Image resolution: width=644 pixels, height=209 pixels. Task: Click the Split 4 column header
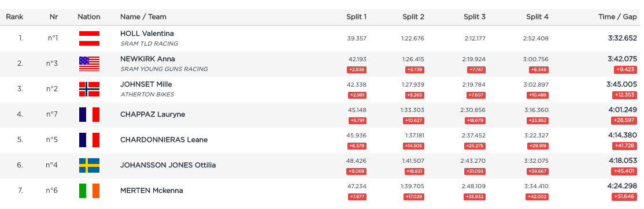[x=537, y=17]
